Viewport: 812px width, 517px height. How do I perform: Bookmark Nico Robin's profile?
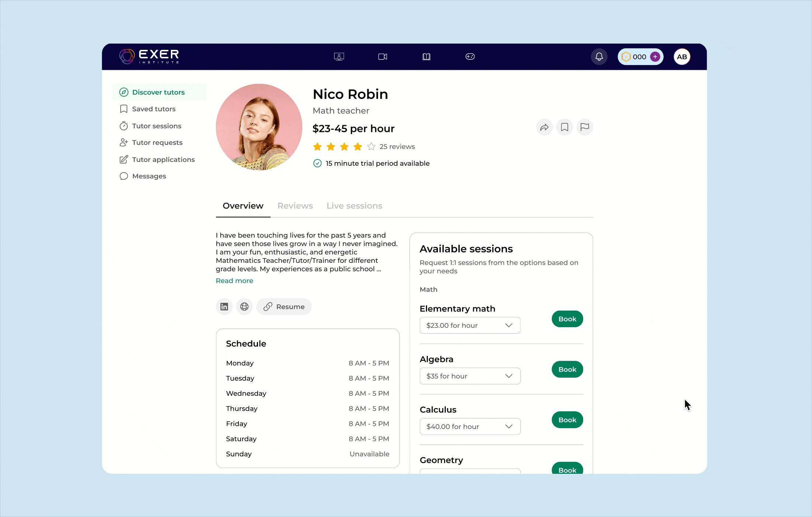point(564,127)
